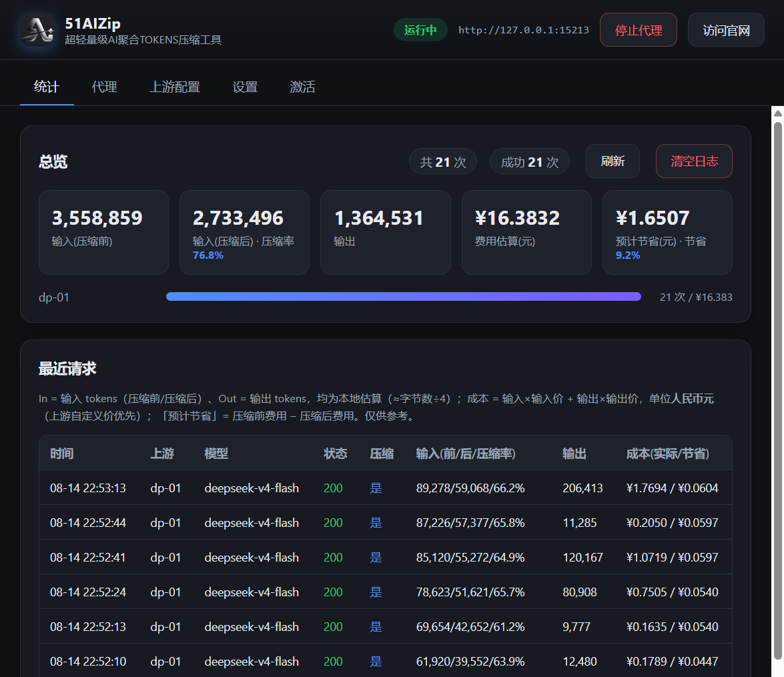Click the 输入(前/后/压缩率) column header
Viewport: 784px width, 677px height.
coord(466,454)
